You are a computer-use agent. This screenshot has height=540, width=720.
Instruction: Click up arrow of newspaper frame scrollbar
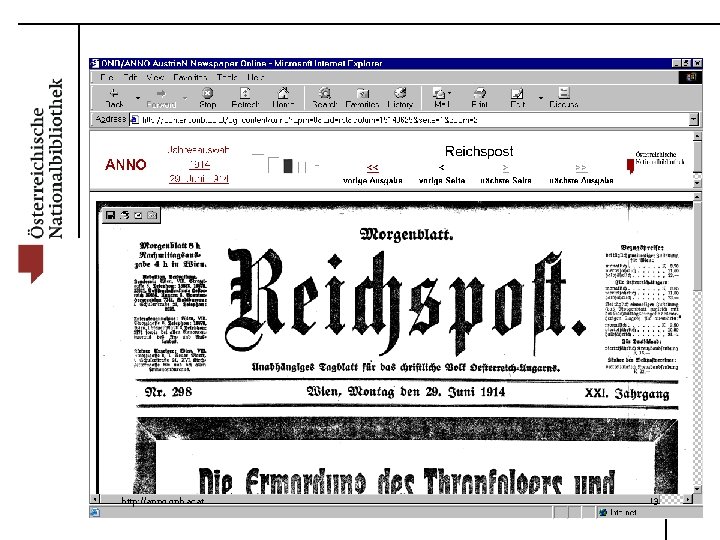pyautogui.click(x=698, y=197)
